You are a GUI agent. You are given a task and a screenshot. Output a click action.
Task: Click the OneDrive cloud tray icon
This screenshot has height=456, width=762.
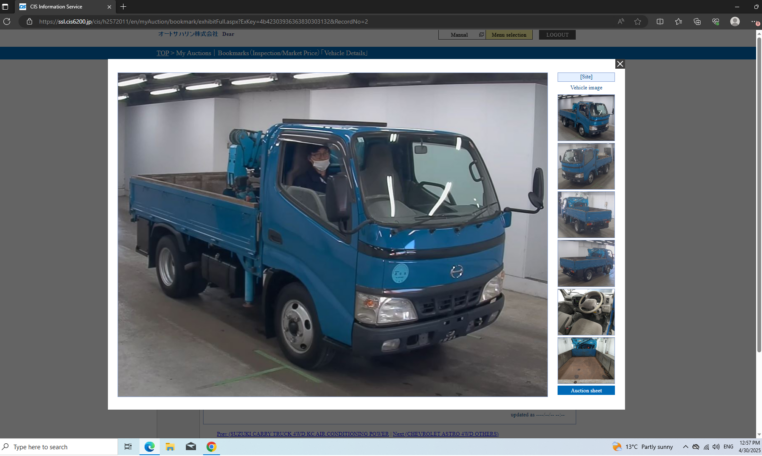click(695, 447)
